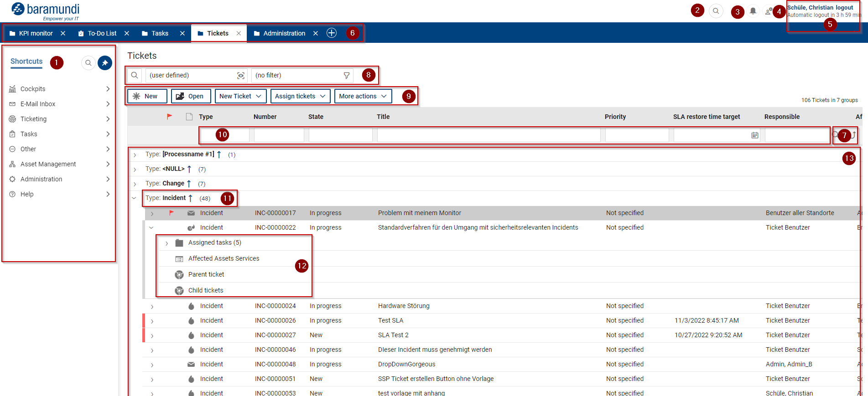Click the Number column filter field
868x396 pixels.
(279, 135)
